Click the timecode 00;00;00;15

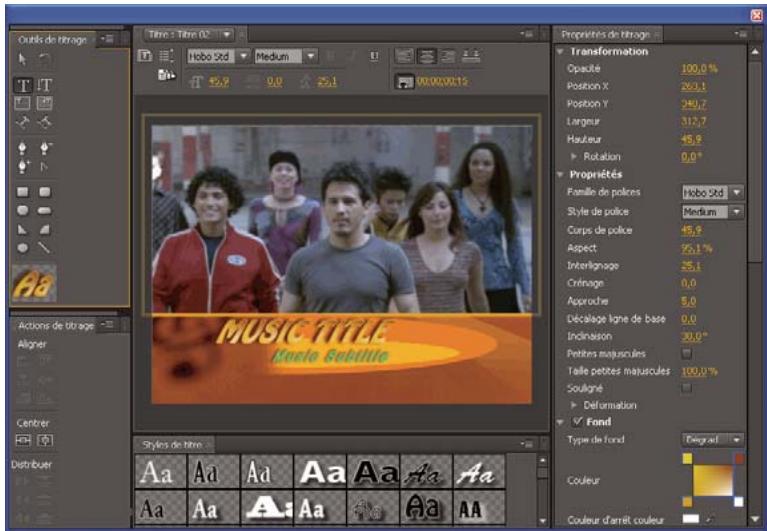442,82
